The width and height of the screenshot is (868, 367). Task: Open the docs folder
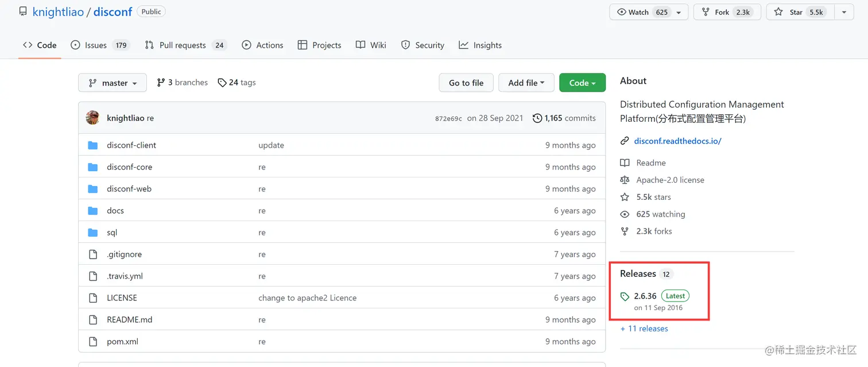coord(115,211)
